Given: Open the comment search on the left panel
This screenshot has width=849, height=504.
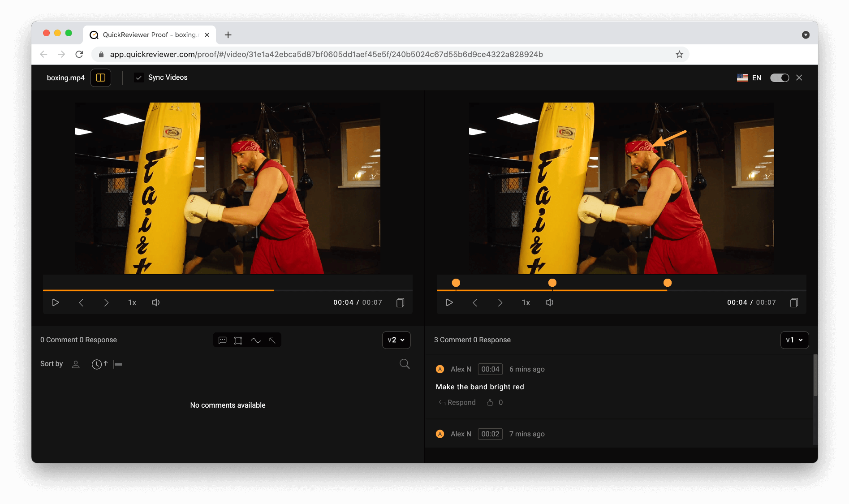Looking at the screenshot, I should 404,364.
